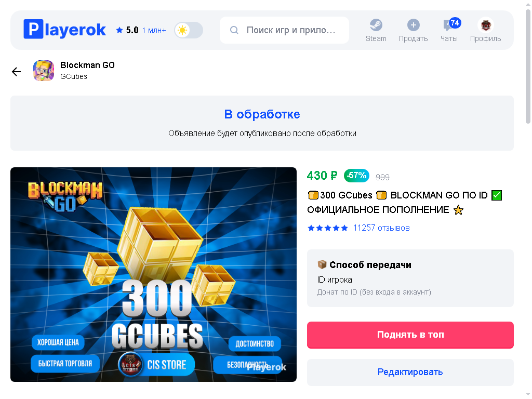Click the Blockman GO game icon
The height and width of the screenshot is (399, 532).
(x=44, y=71)
